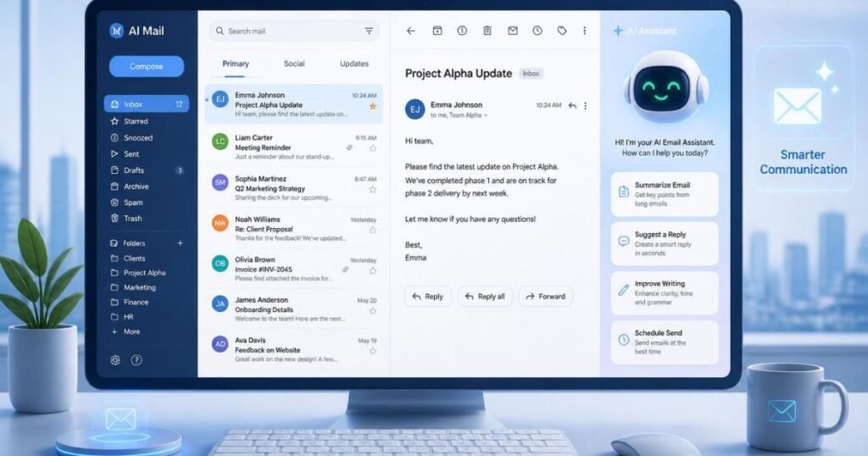868x456 pixels.
Task: Star James Anderson's Onboarding email
Action: (x=373, y=311)
